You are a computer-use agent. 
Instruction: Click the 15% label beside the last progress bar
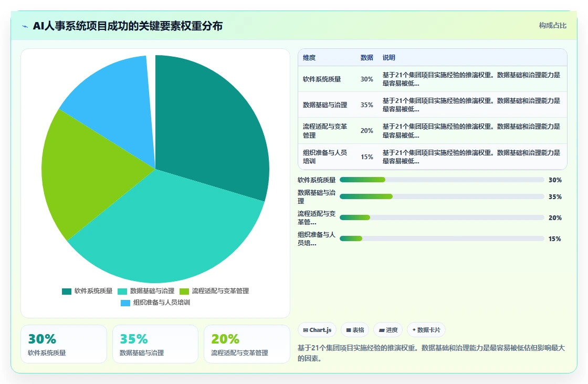(554, 238)
